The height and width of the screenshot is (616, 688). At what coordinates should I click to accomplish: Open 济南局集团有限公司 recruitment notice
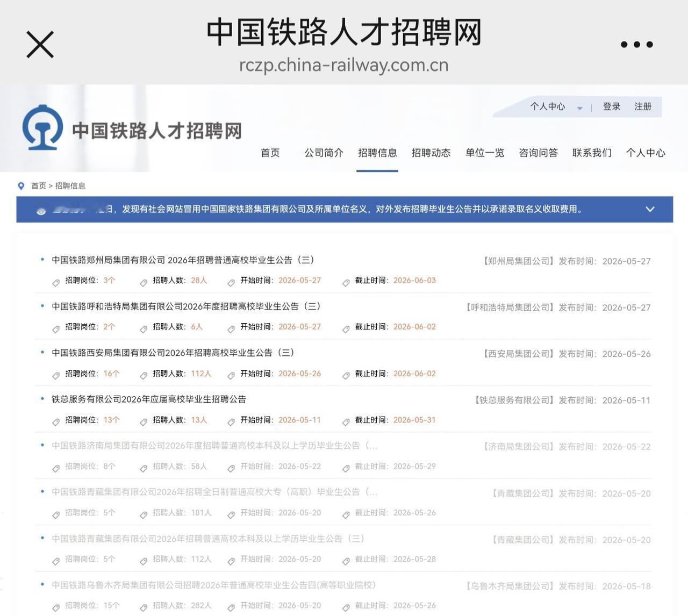pyautogui.click(x=214, y=446)
